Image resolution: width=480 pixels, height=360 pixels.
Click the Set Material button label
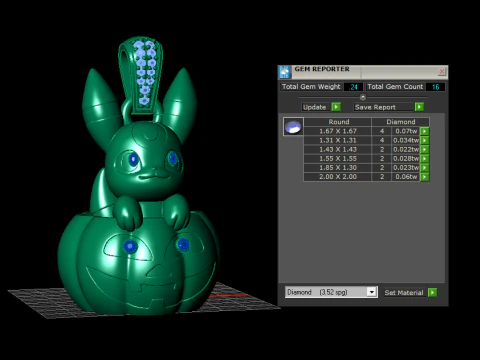tap(404, 293)
